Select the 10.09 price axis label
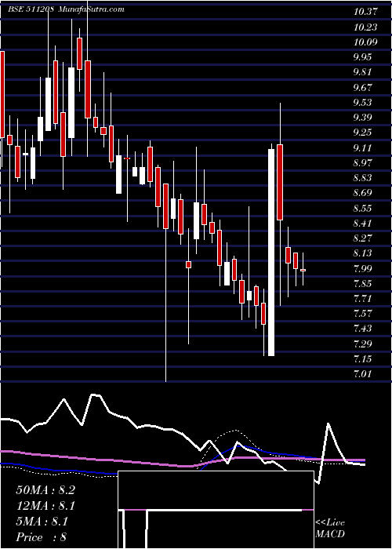 pyautogui.click(x=366, y=42)
